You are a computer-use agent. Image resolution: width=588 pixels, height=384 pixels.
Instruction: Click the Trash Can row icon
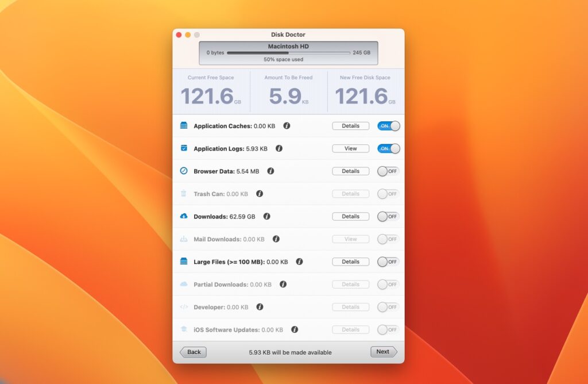tap(185, 194)
